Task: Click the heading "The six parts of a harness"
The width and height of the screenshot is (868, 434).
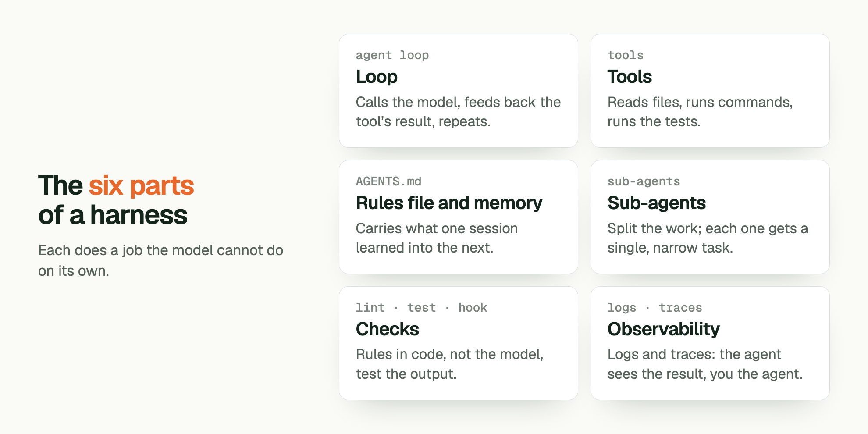Action: (x=116, y=200)
